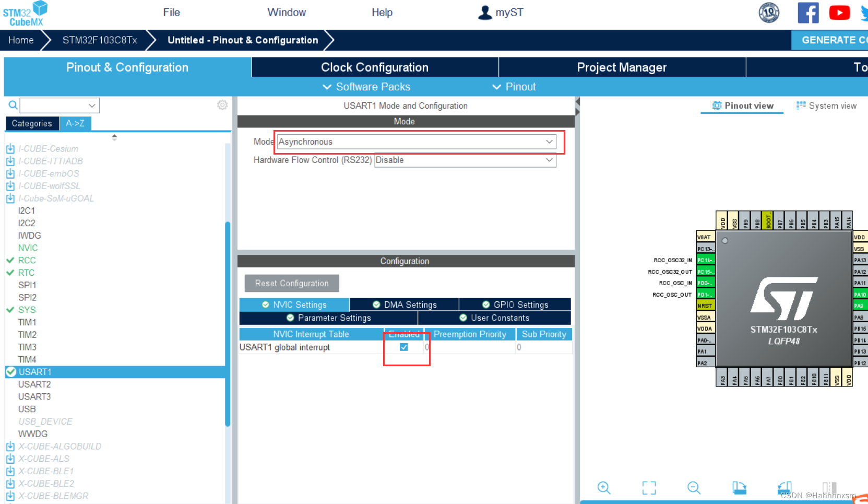Click the NRST pin on chip
The image size is (868, 504).
coord(705,306)
